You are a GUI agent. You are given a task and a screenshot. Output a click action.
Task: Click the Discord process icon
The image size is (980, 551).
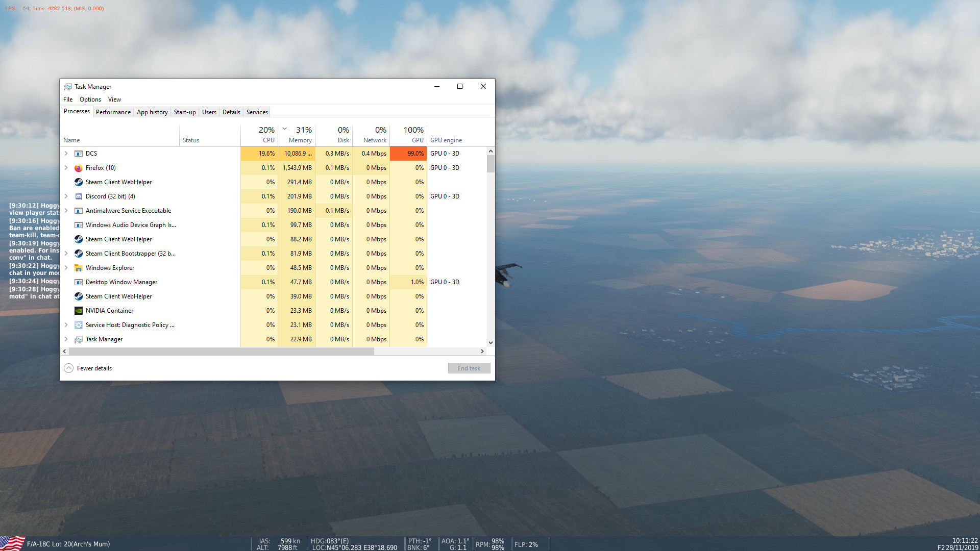[78, 196]
